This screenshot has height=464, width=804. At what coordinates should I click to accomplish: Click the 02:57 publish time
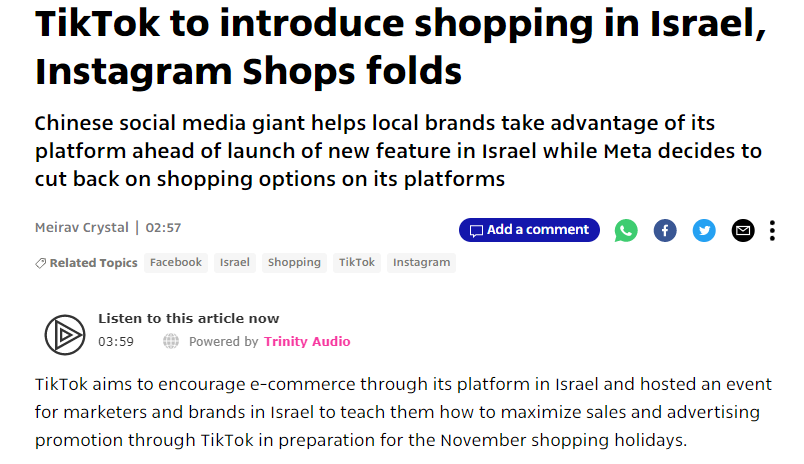(163, 228)
